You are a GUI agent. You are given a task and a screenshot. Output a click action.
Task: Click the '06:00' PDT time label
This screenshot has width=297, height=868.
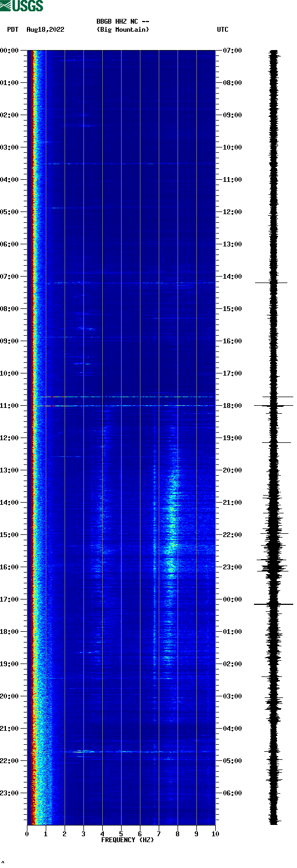(x=9, y=244)
